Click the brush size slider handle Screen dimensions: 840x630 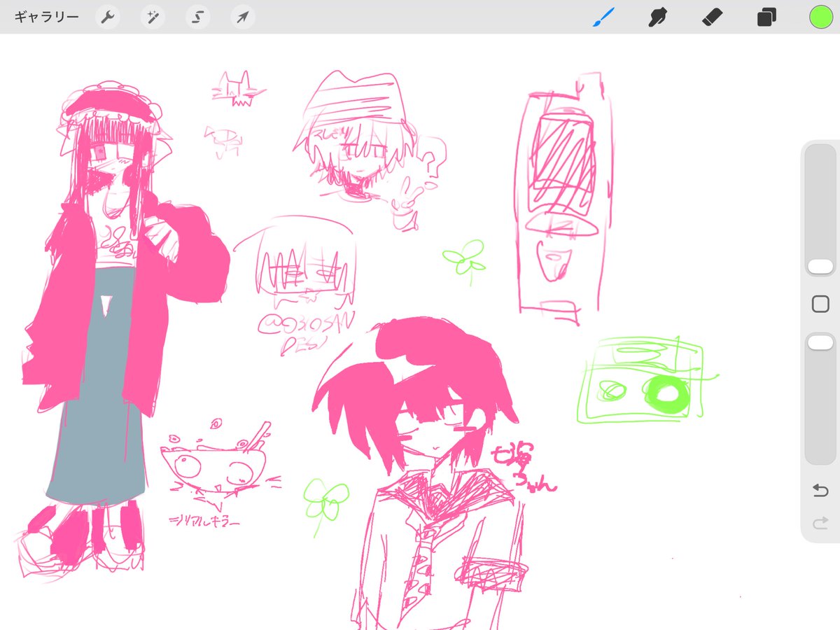coord(820,267)
